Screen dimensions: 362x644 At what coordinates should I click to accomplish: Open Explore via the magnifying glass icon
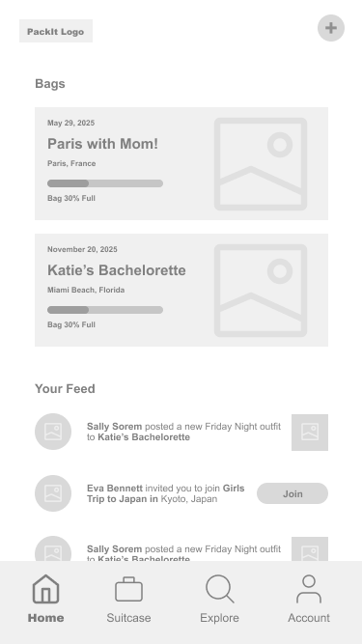click(219, 589)
